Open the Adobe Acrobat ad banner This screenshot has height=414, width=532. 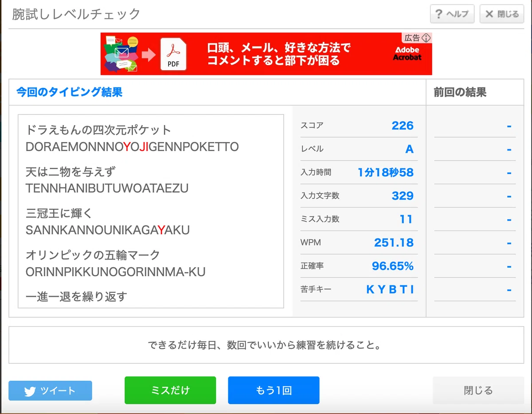point(266,54)
